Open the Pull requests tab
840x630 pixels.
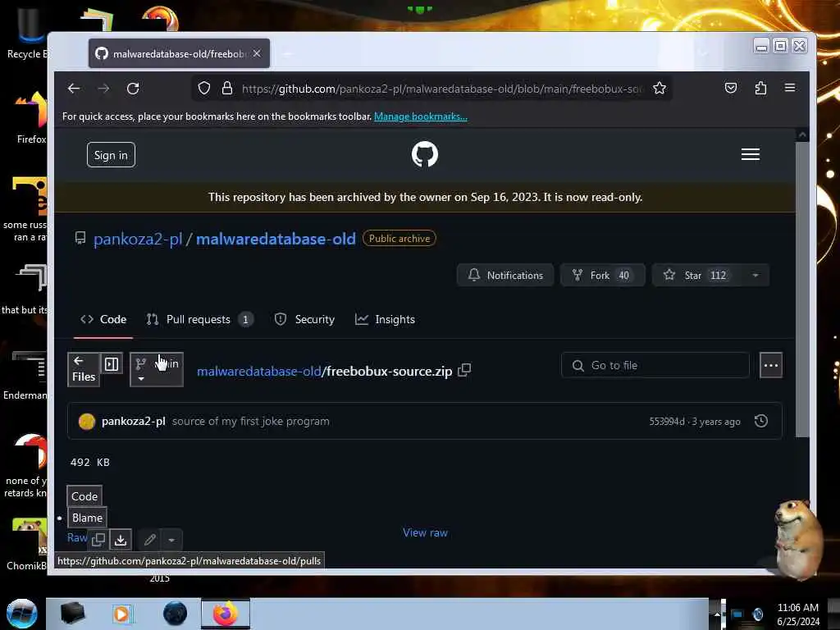[200, 319]
